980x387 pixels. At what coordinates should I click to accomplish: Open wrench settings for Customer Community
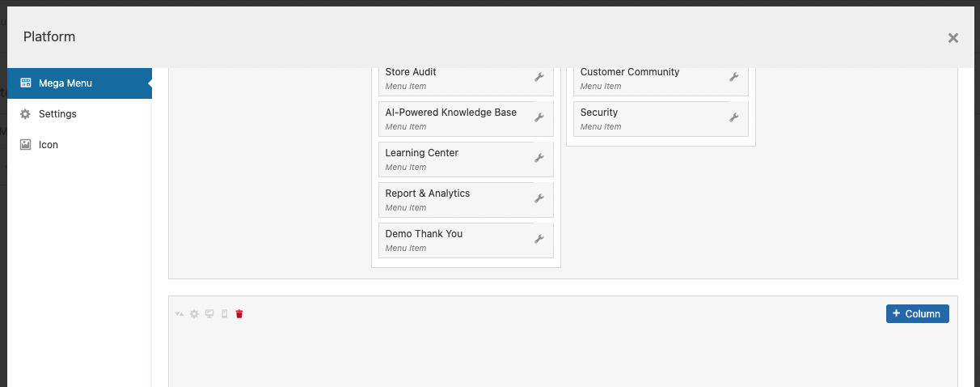tap(734, 77)
